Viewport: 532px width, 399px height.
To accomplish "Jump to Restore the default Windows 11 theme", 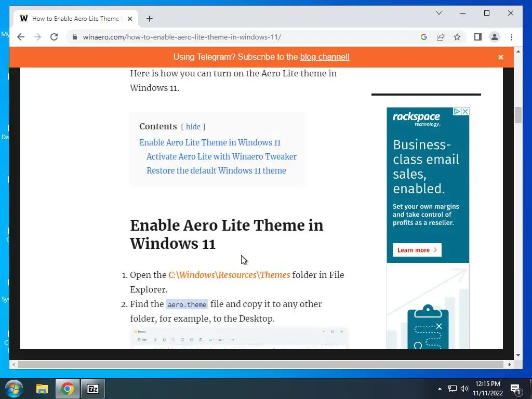I will pyautogui.click(x=216, y=170).
